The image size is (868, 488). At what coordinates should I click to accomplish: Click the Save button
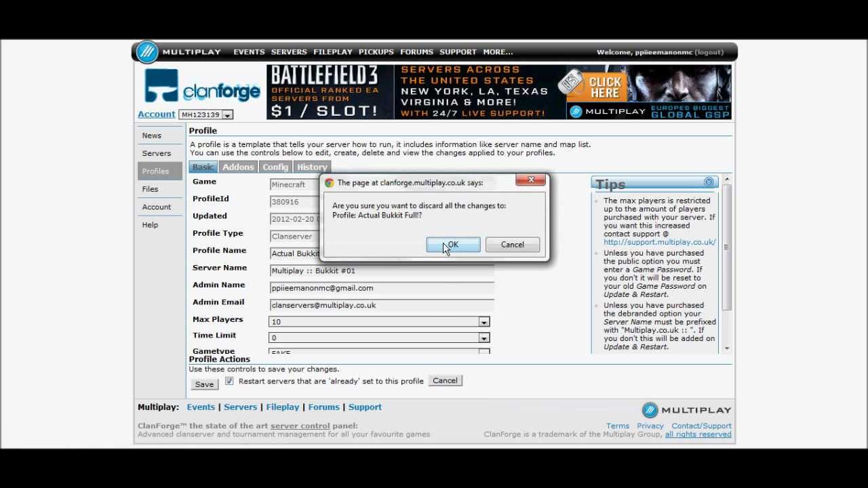(204, 384)
